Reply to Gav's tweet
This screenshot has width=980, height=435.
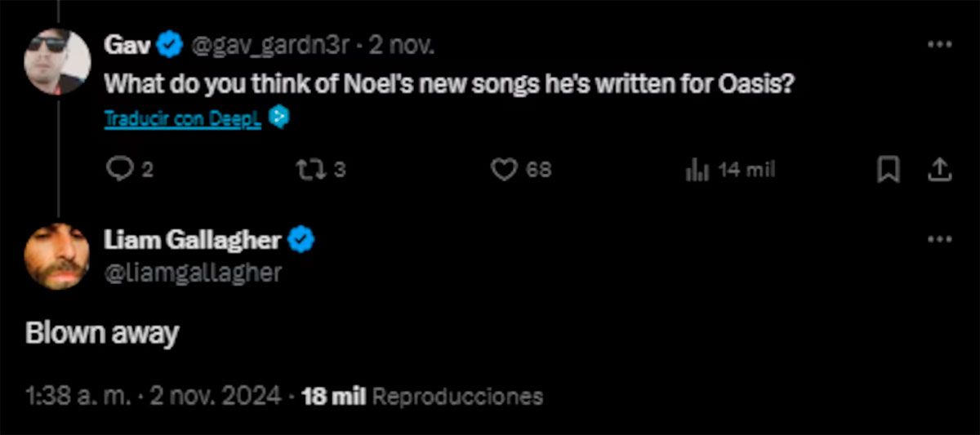point(120,169)
